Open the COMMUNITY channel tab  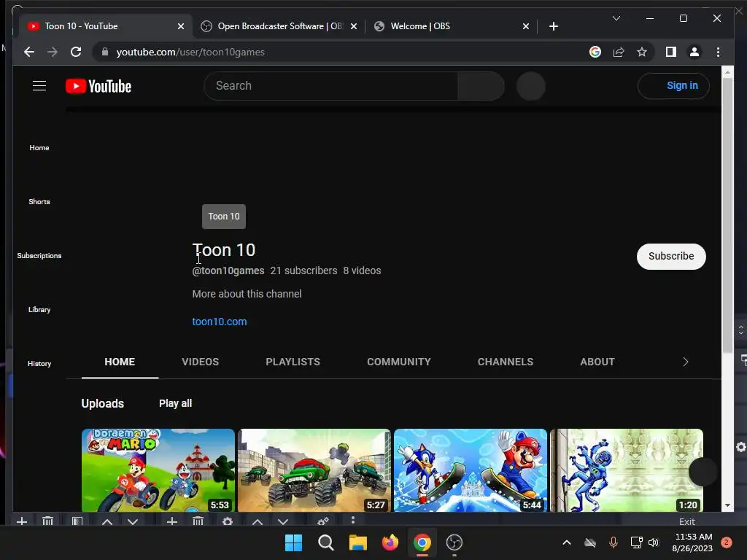click(399, 362)
